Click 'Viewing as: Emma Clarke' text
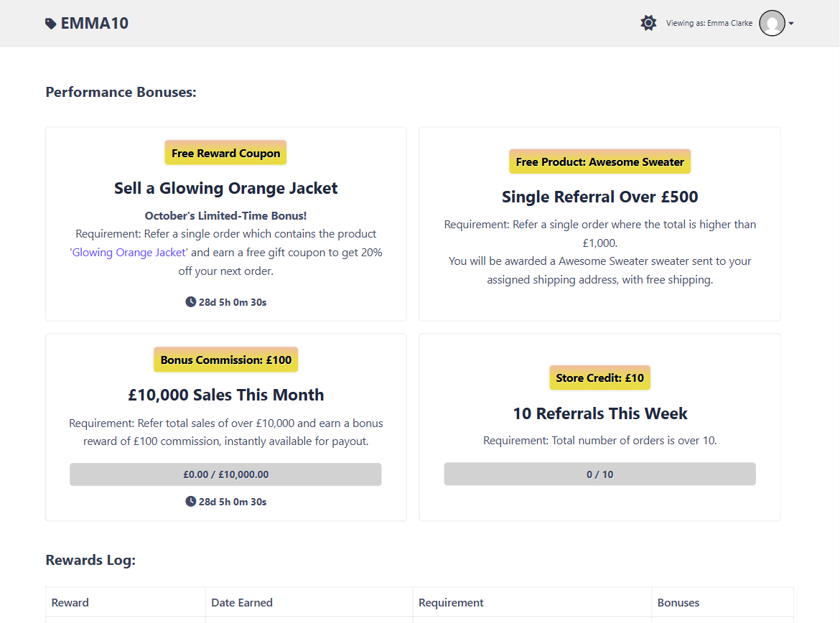 point(709,23)
